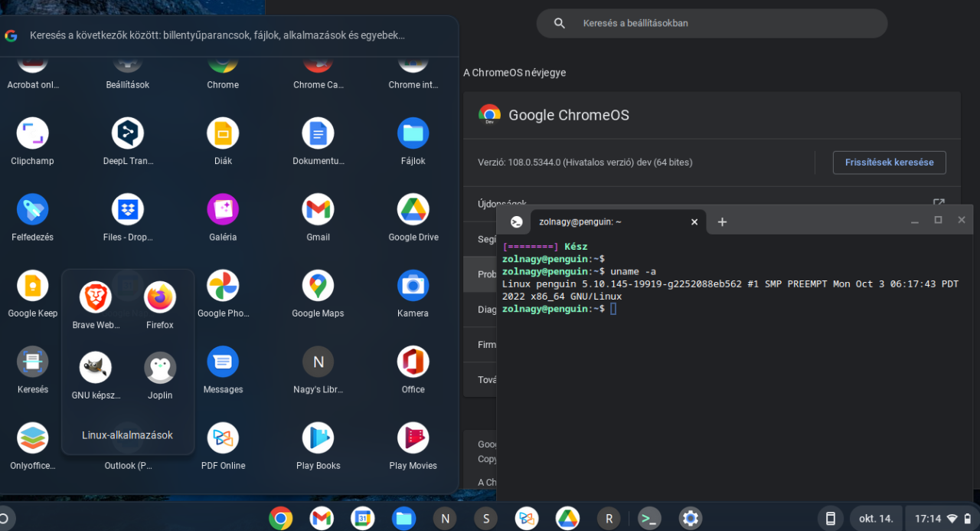This screenshot has width=980, height=531.
Task: Open Clipchamp app in launcher
Action: pyautogui.click(x=32, y=133)
